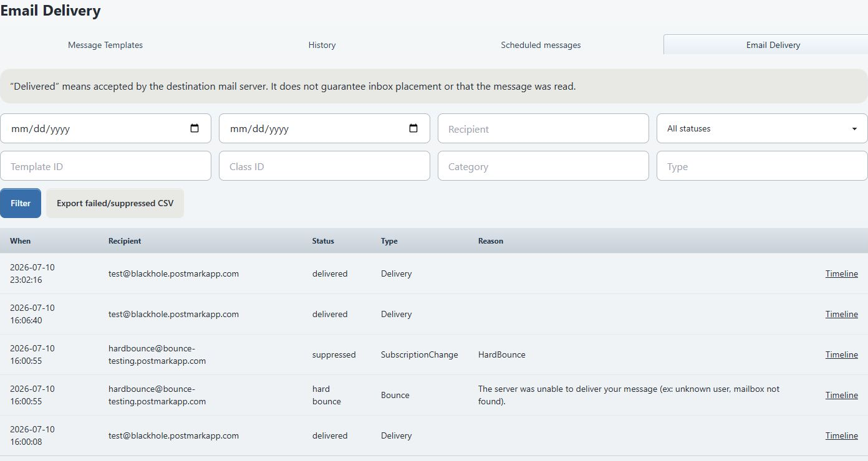
Task: Open Timeline for the 23:02:16 delivery
Action: [841, 273]
